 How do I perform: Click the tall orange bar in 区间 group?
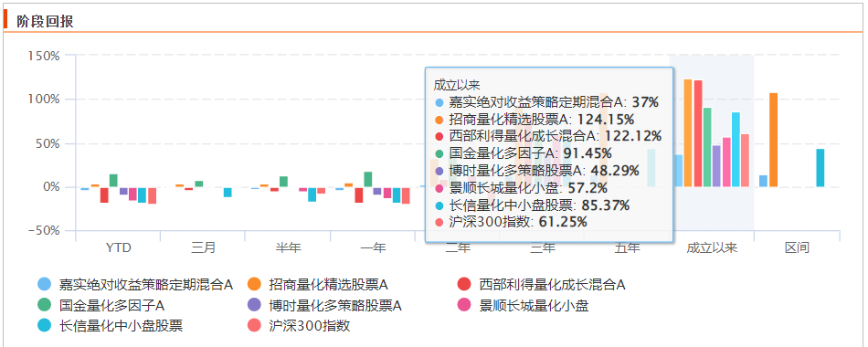point(773,140)
